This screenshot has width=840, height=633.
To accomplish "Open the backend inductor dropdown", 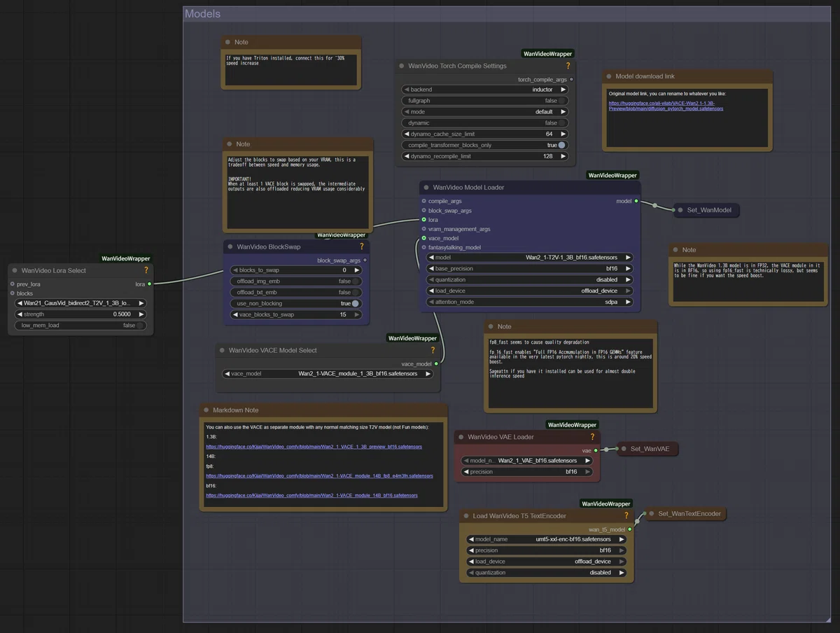I will coord(485,90).
